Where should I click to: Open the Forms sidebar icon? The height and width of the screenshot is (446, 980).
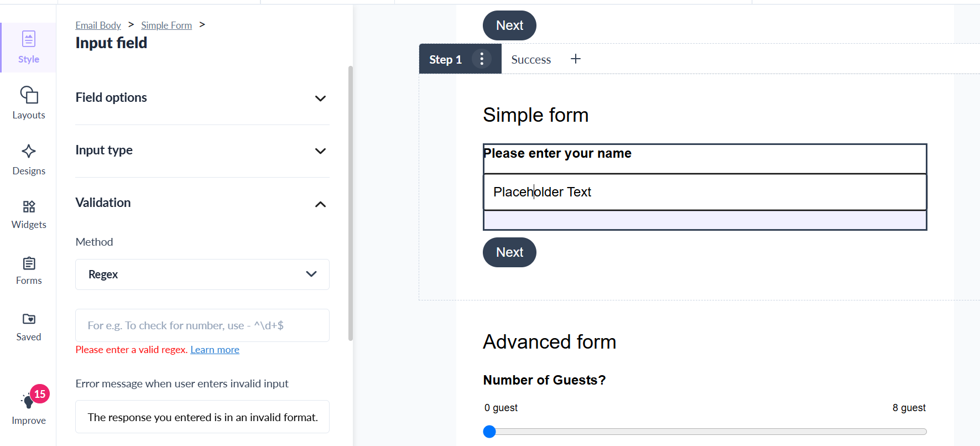coord(29,263)
